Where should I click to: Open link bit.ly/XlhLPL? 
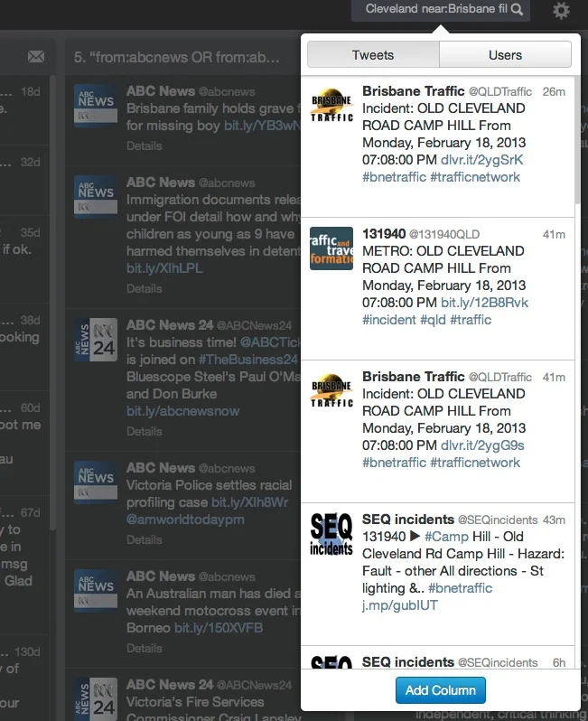(x=164, y=268)
